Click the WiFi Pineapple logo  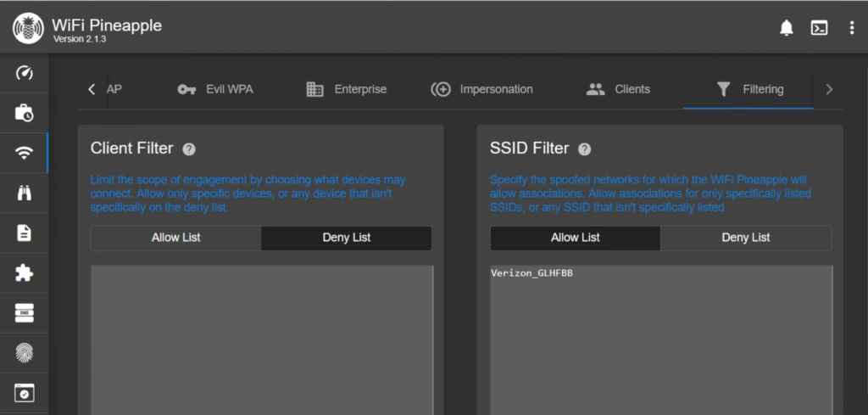tap(28, 28)
